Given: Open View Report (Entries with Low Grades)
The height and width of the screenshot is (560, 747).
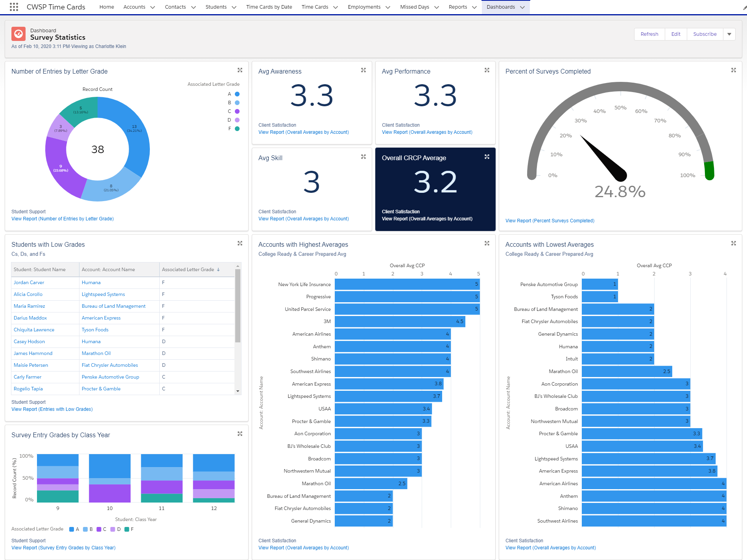Looking at the screenshot, I should [52, 409].
